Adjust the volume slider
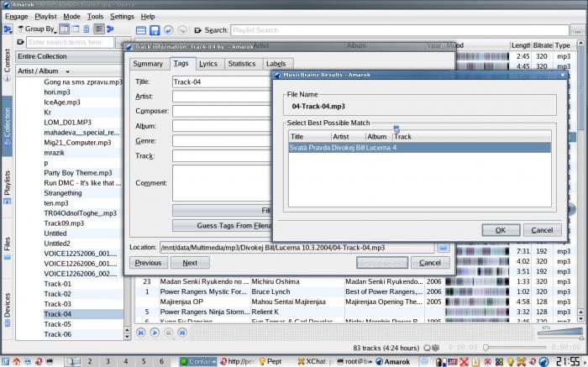Screen dimensions: 588x367 pyautogui.click(x=560, y=333)
